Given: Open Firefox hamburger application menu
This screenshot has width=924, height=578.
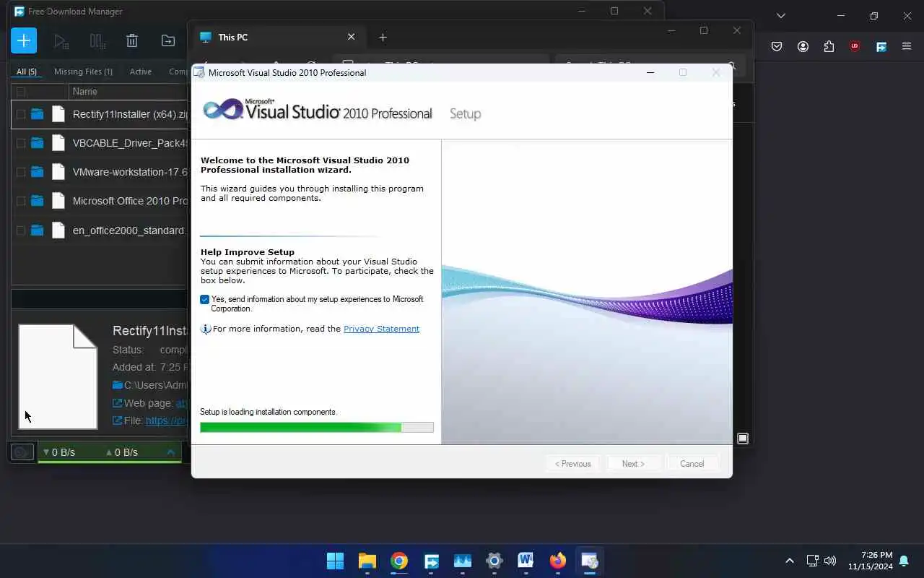Looking at the screenshot, I should [907, 46].
